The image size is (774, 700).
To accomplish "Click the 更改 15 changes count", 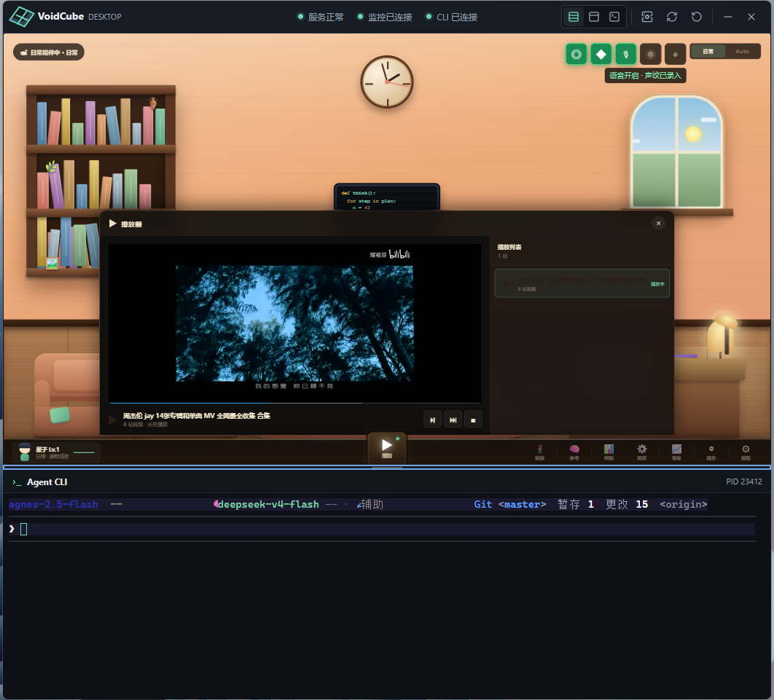I will 626,504.
